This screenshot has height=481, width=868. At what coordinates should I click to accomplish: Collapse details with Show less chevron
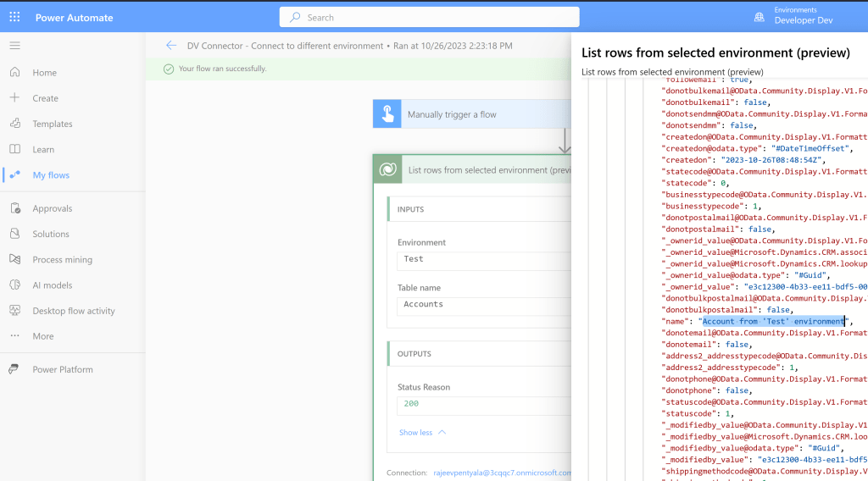442,432
